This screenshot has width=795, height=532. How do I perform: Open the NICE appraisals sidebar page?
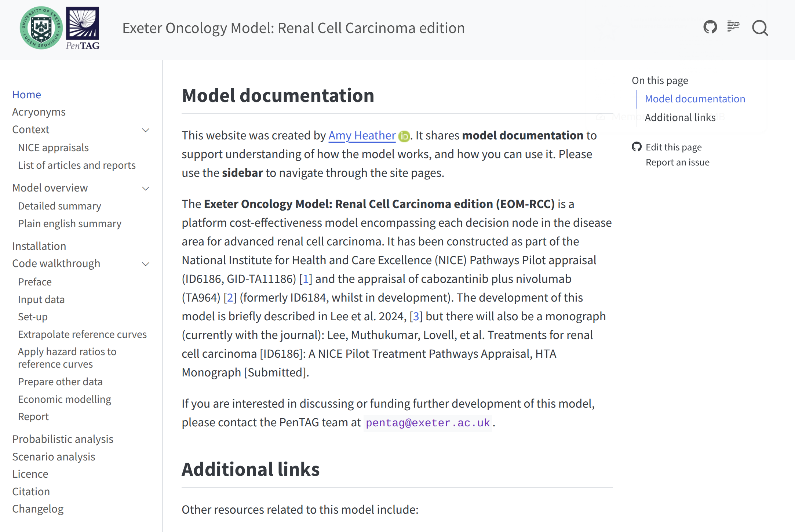click(x=53, y=147)
